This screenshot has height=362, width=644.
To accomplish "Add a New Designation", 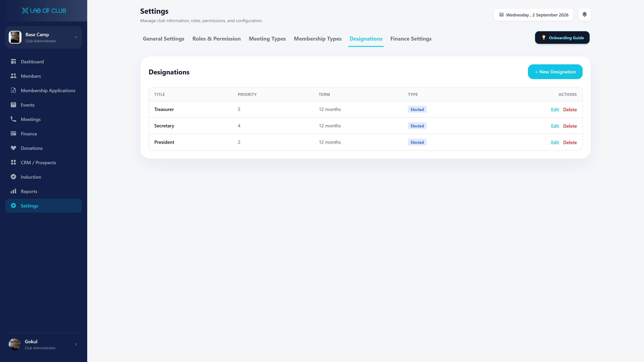I will pyautogui.click(x=555, y=72).
